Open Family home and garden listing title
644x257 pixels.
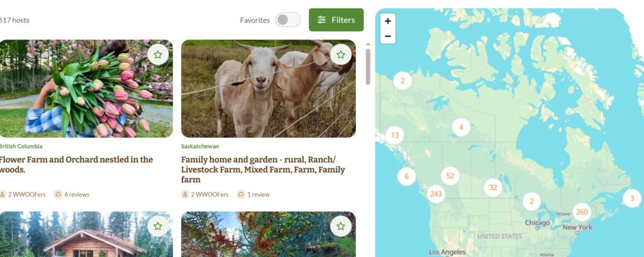pos(263,170)
